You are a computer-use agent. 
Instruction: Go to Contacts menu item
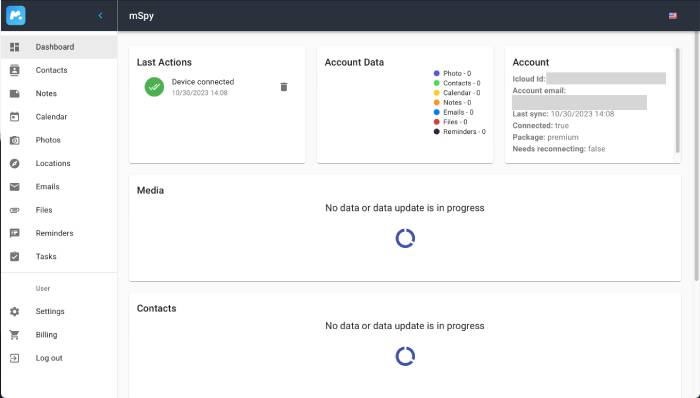tap(59, 70)
